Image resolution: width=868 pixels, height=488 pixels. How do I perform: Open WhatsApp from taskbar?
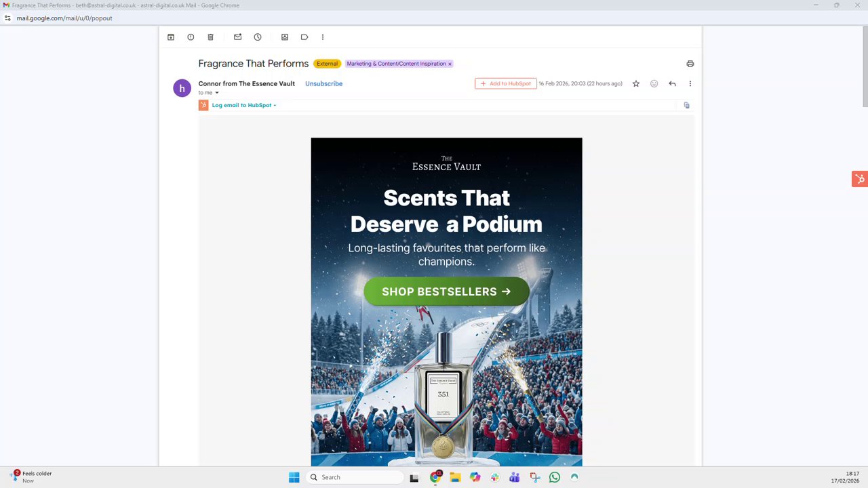[x=555, y=477]
